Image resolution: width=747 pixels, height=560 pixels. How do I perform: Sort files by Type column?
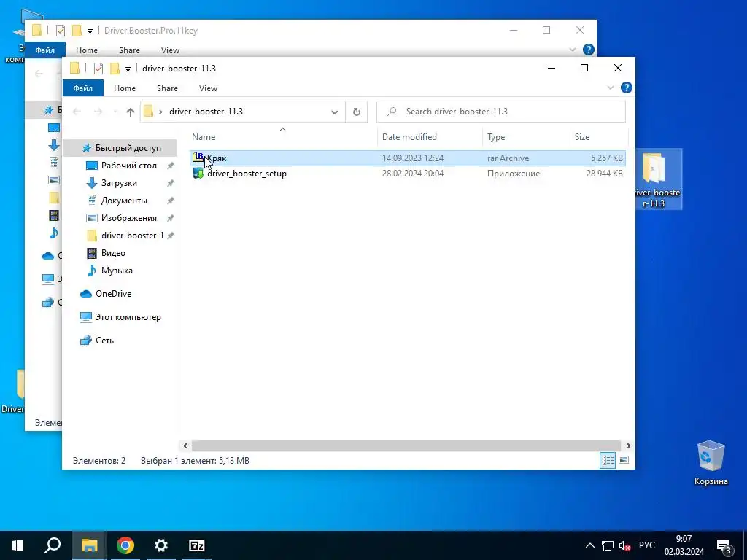496,137
